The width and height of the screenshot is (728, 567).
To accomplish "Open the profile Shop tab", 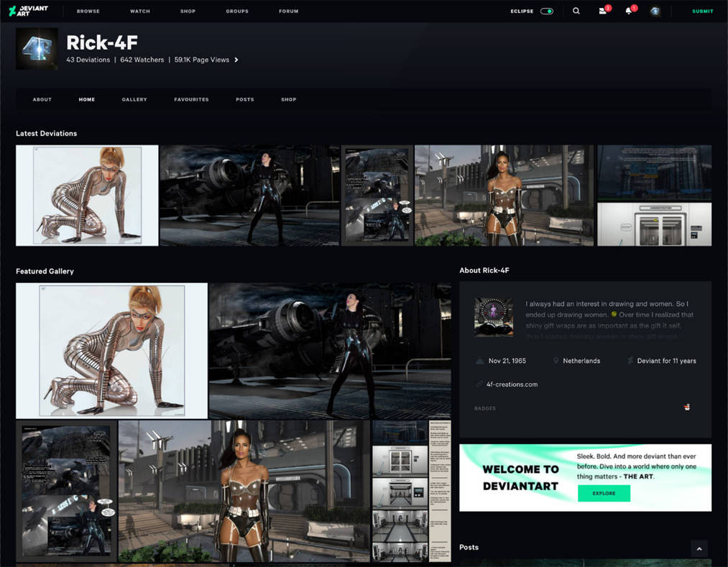I will click(x=288, y=99).
